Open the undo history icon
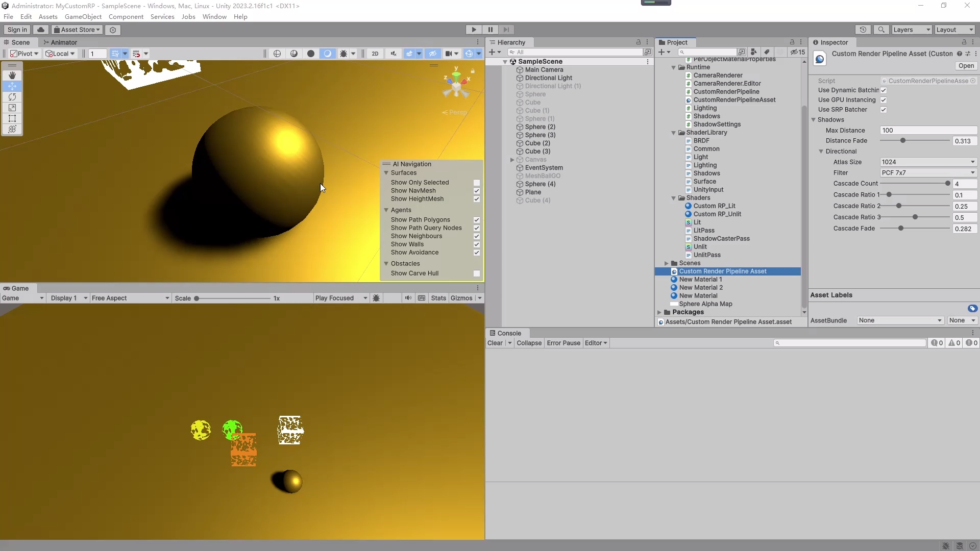The height and width of the screenshot is (551, 980). point(863,30)
